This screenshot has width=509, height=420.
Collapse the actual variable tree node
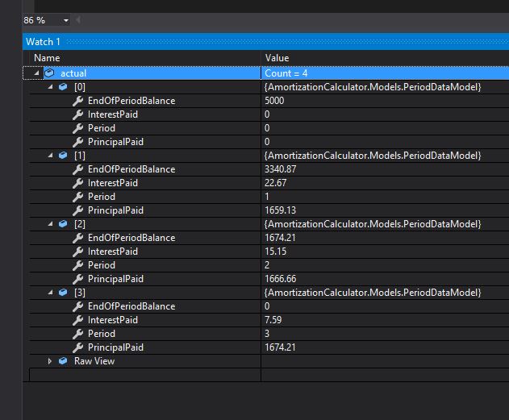click(x=37, y=73)
